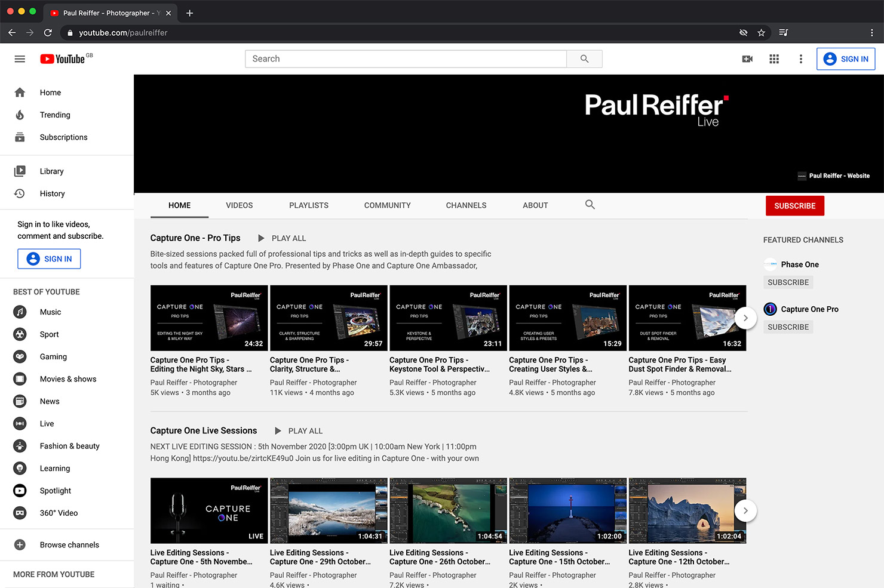Image resolution: width=884 pixels, height=588 pixels.
Task: Click the sidebar Sign In button
Action: [49, 258]
